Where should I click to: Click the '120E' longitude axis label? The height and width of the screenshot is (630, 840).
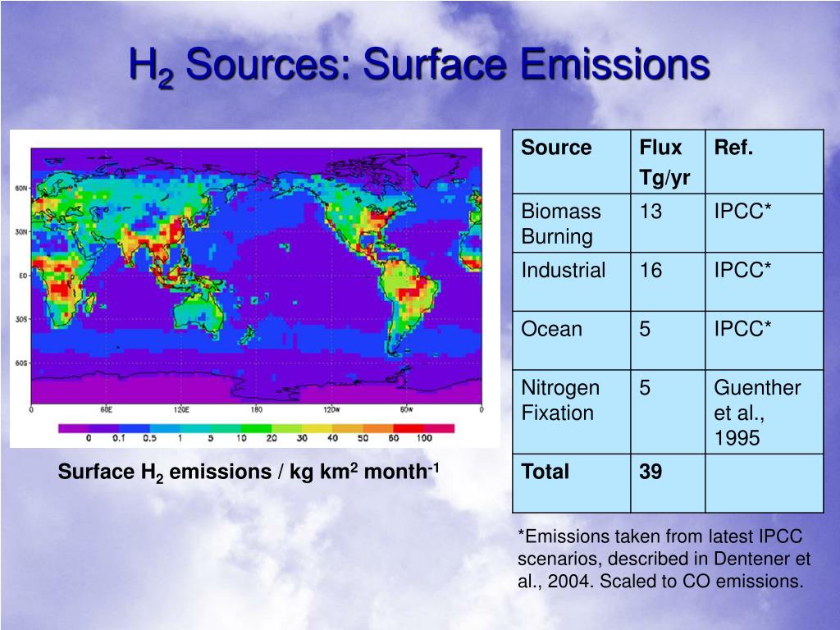(181, 410)
